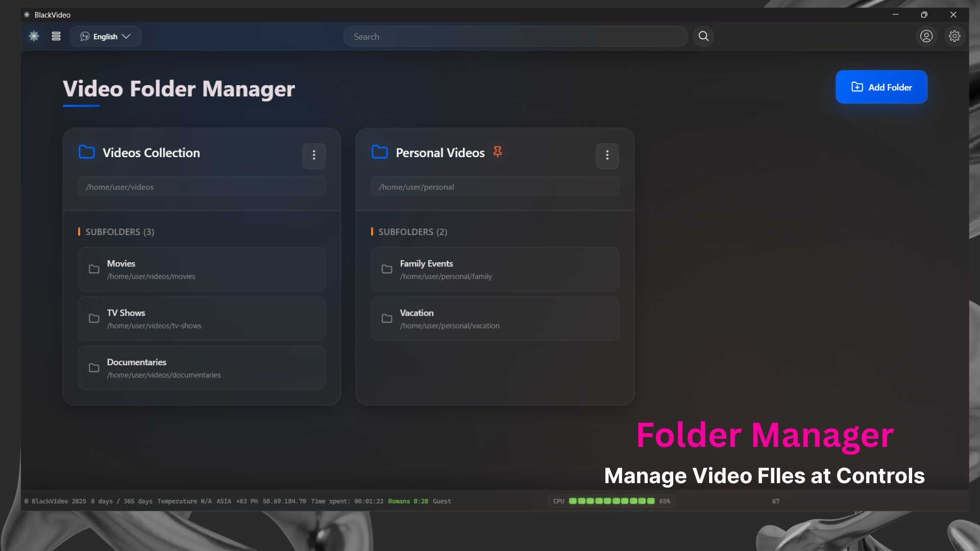
Task: Click the stacked list icon beside the logo
Action: click(x=56, y=36)
